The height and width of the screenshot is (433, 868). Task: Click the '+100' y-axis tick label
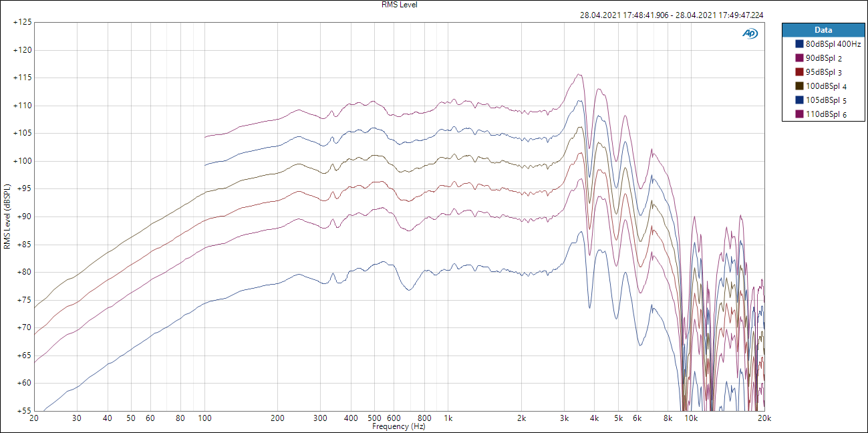pyautogui.click(x=23, y=161)
